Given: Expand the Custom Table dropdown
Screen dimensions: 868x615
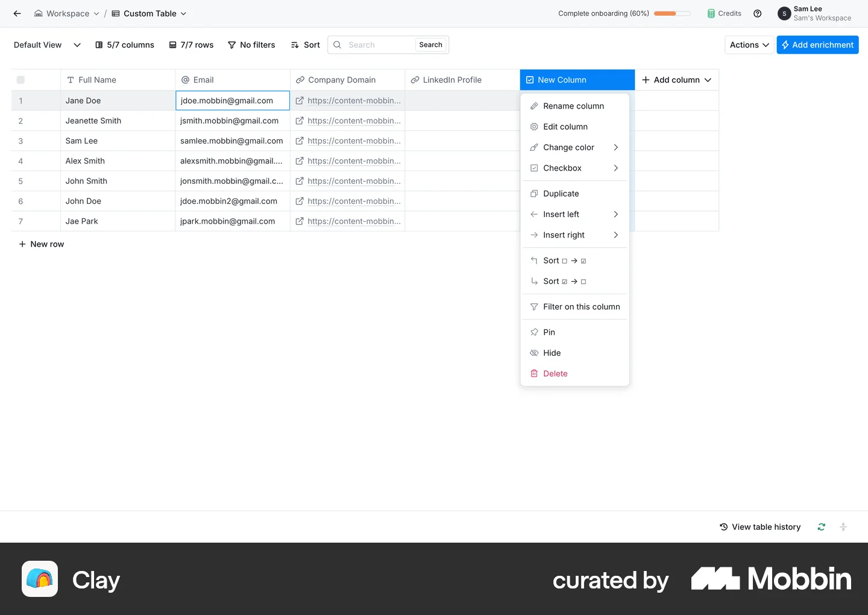Looking at the screenshot, I should tap(183, 13).
